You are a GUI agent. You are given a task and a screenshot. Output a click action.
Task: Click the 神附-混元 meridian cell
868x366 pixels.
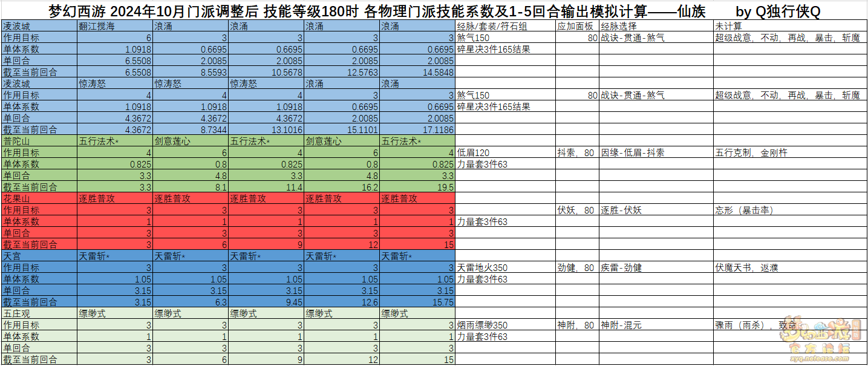656,325
